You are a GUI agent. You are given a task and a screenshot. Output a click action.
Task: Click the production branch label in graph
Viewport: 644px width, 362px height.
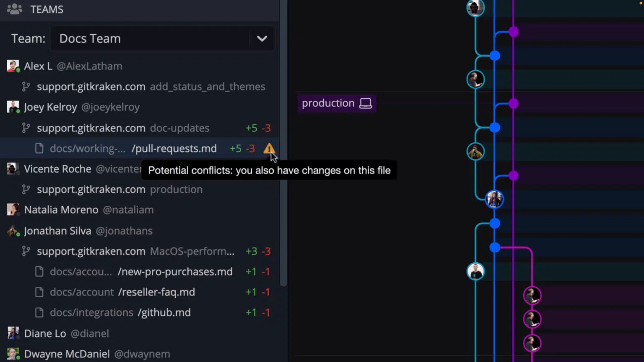point(337,103)
